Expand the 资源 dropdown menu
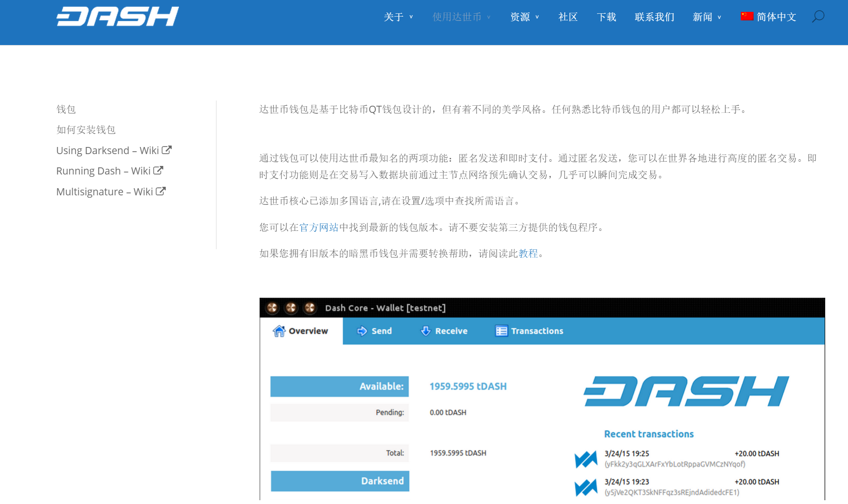The image size is (848, 504). (x=525, y=17)
